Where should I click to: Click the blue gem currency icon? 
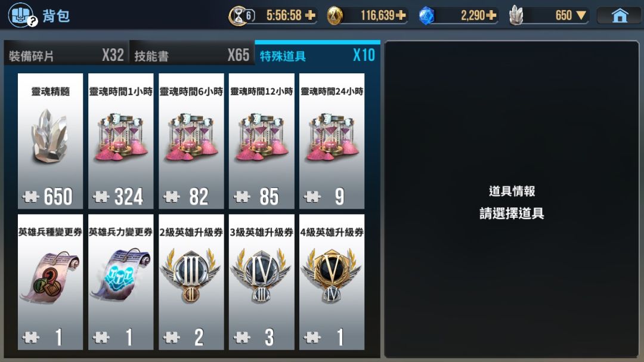[426, 16]
